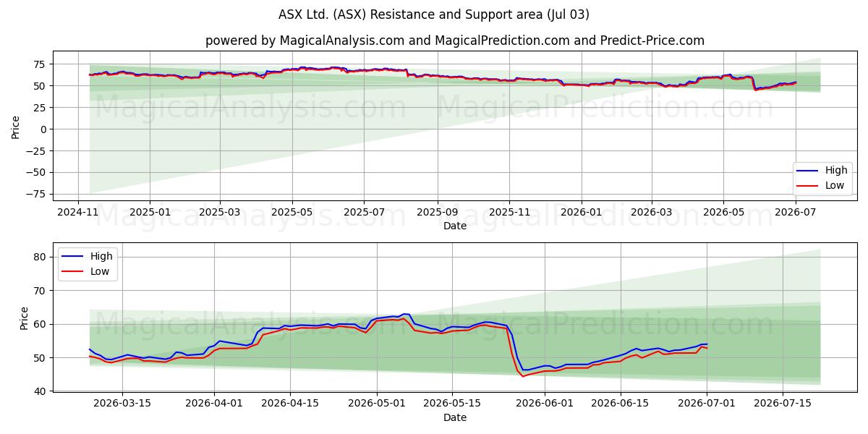This screenshot has height=434, width=868.
Task: Click the '80' tick on the bottom price axis
Action: (x=41, y=257)
